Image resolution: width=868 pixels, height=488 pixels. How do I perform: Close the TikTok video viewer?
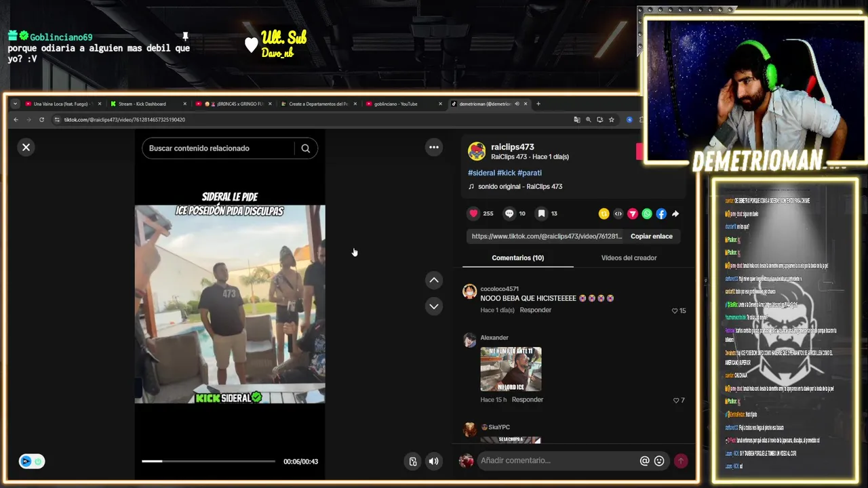click(26, 147)
